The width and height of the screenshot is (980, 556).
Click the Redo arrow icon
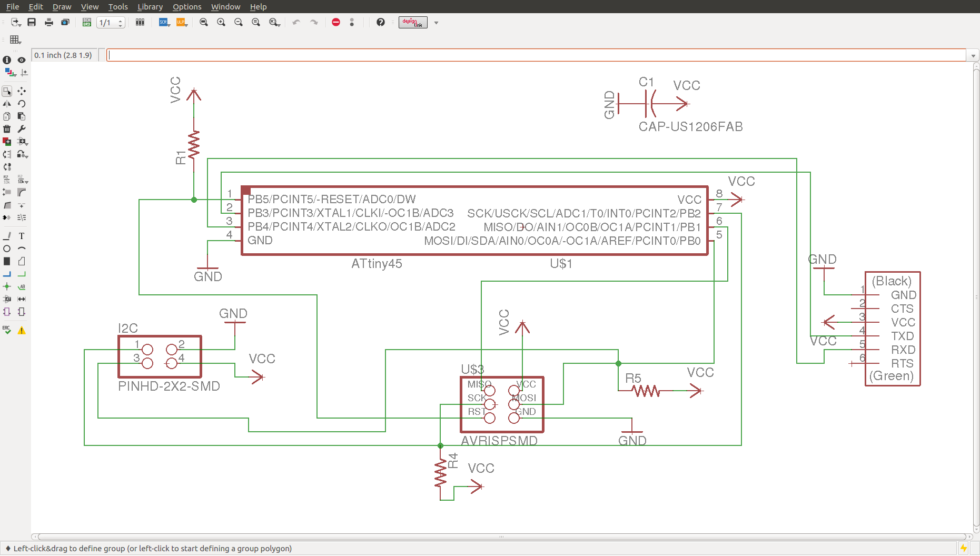coord(314,22)
